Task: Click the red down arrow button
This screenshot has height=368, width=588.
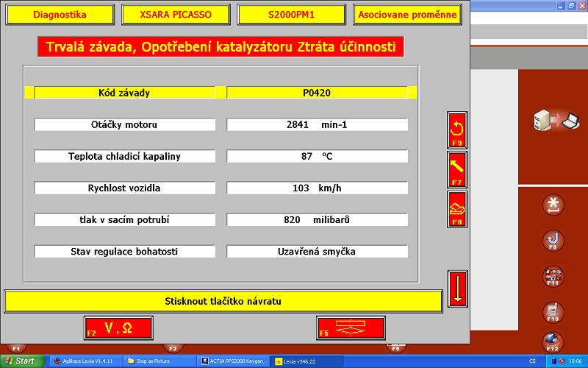Action: point(457,288)
